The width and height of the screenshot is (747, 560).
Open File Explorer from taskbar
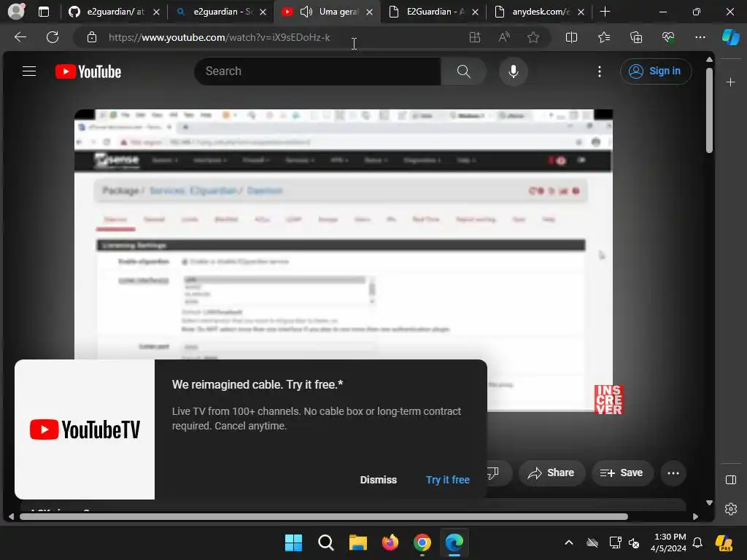[357, 542]
